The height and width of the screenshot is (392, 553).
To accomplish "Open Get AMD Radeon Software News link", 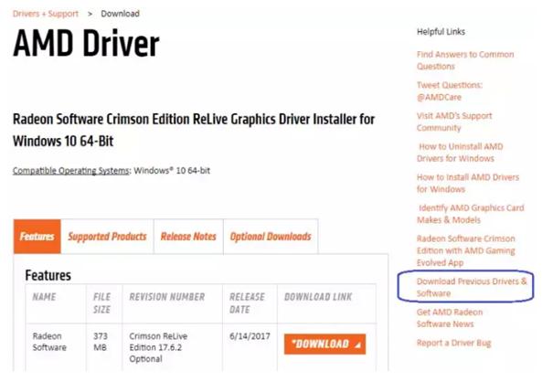I will 450,318.
